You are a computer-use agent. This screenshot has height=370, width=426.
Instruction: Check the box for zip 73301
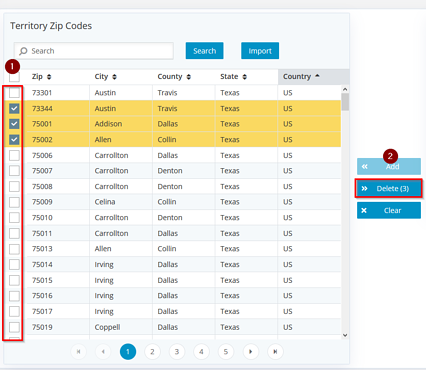click(14, 93)
